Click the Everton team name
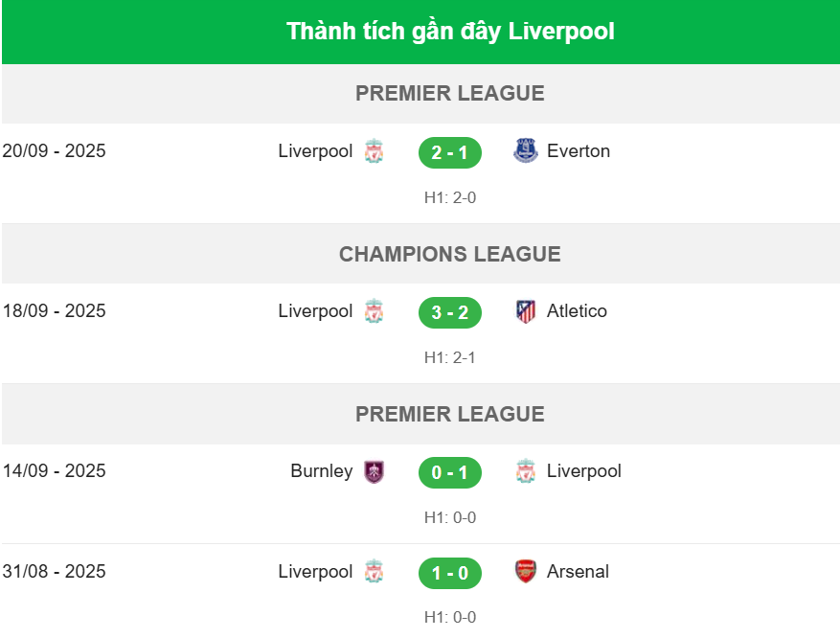840x638 pixels. [579, 151]
